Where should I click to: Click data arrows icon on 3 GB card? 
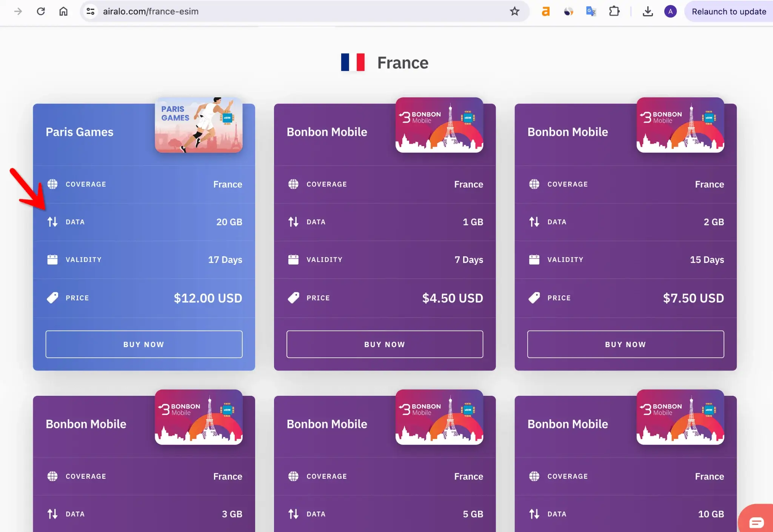click(x=52, y=514)
